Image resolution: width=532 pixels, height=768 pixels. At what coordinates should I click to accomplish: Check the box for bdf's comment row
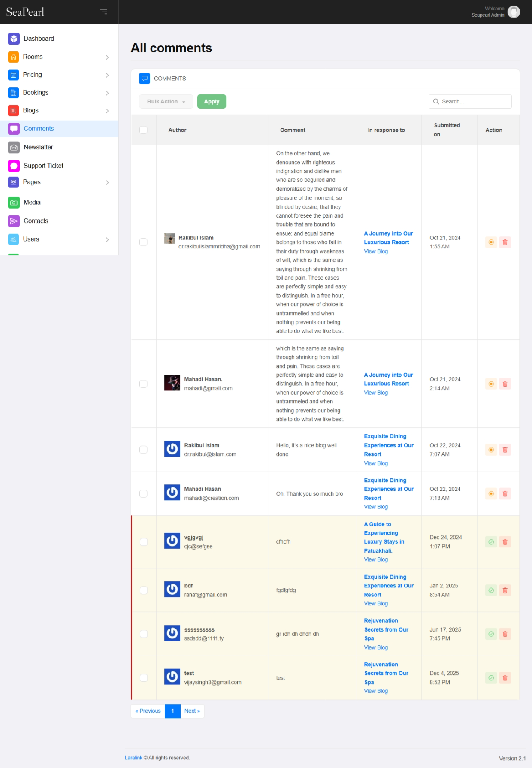click(144, 590)
